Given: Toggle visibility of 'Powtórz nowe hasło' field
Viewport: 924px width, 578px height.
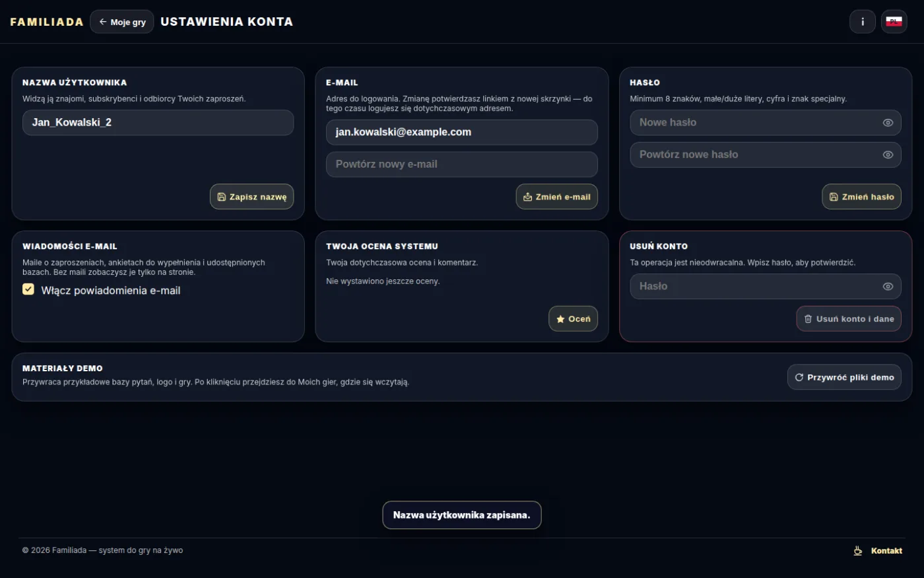Looking at the screenshot, I should (x=888, y=155).
